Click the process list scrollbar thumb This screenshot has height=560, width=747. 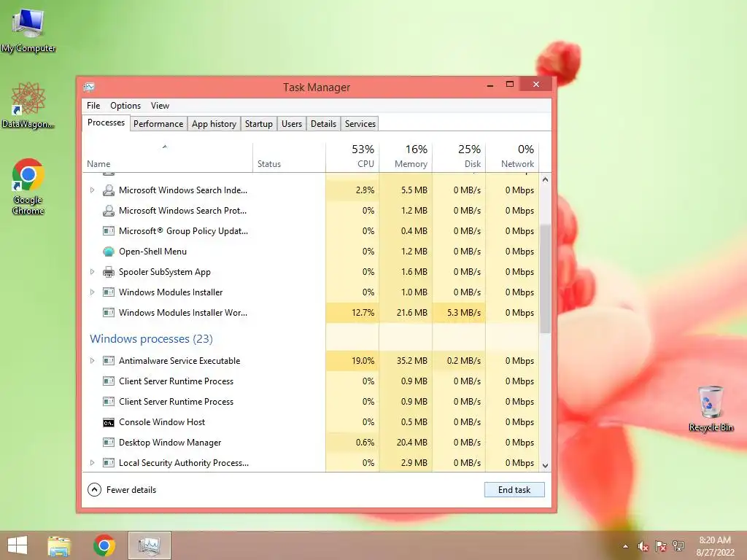[x=545, y=279]
